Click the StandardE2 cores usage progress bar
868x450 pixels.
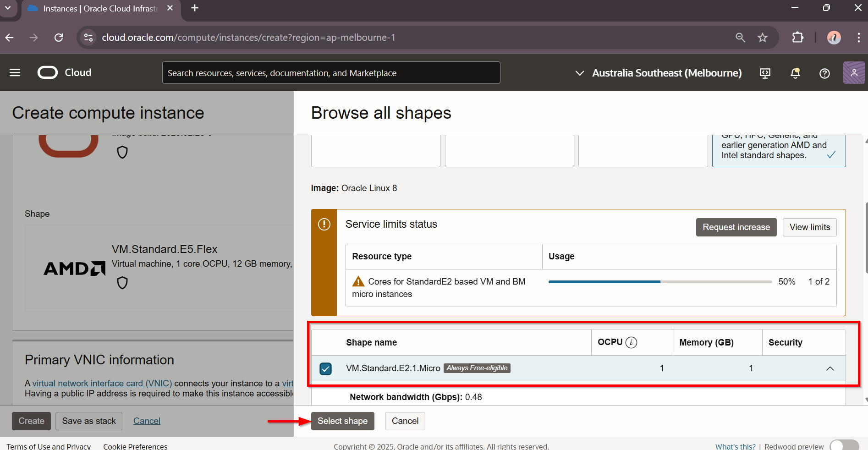tap(659, 282)
